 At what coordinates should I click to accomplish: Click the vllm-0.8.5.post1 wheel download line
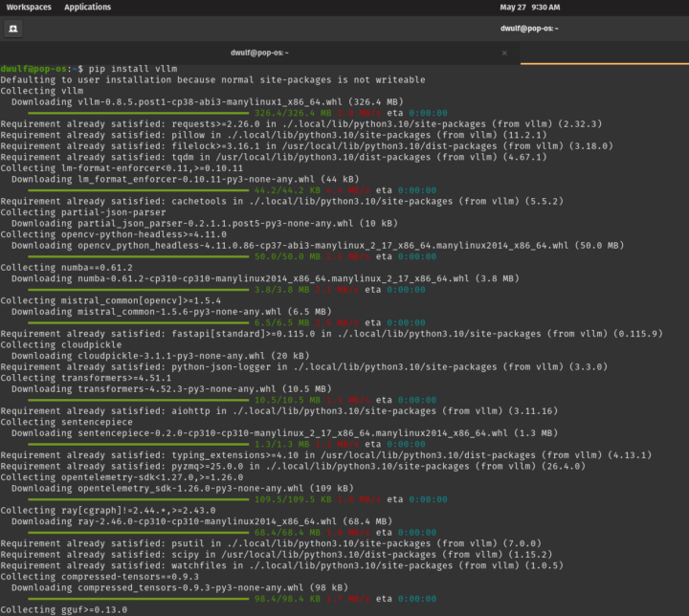pos(208,102)
